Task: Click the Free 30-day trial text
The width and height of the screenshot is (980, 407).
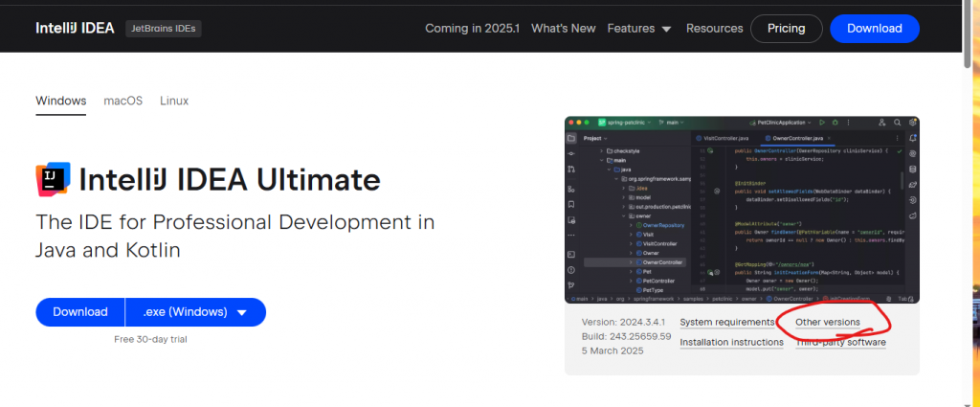Action: (150, 339)
